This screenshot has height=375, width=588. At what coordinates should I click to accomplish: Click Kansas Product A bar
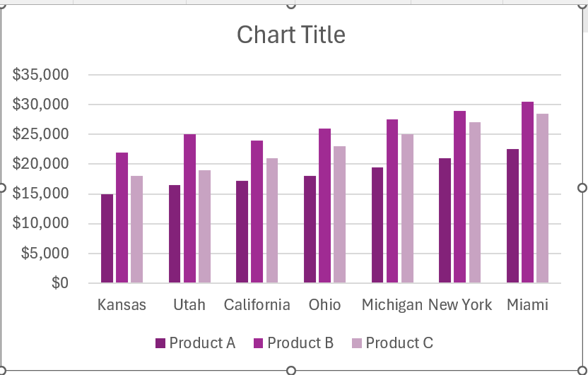point(107,239)
